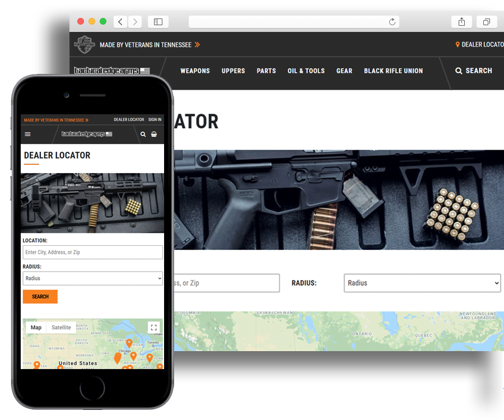Open the browser share icon
Screen dimensions: 504x420
pos(461,22)
